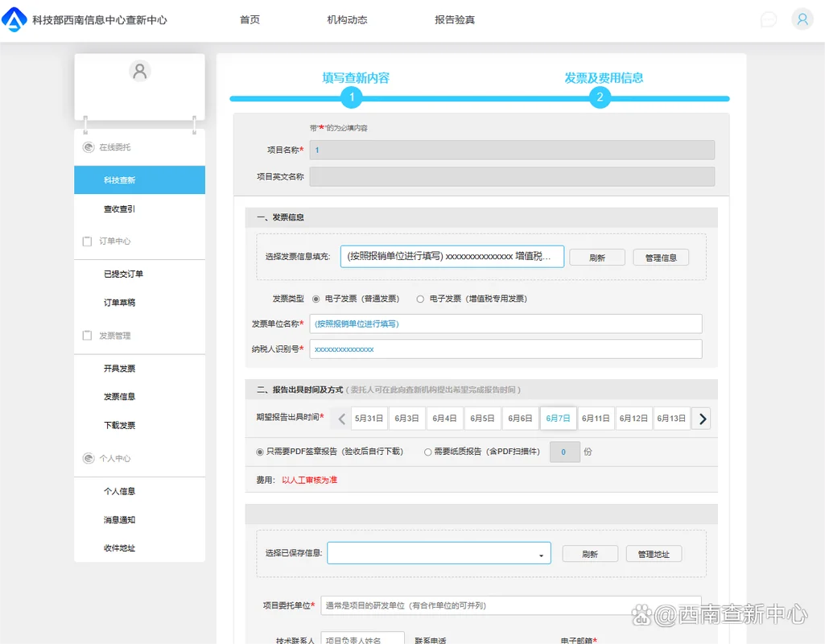Open 已提交订单 in the sidebar
The width and height of the screenshot is (825, 644).
(124, 275)
